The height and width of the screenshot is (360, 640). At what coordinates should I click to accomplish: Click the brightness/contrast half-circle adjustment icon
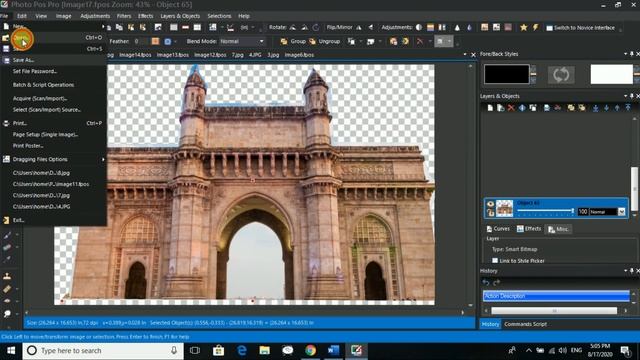pyautogui.click(x=419, y=27)
